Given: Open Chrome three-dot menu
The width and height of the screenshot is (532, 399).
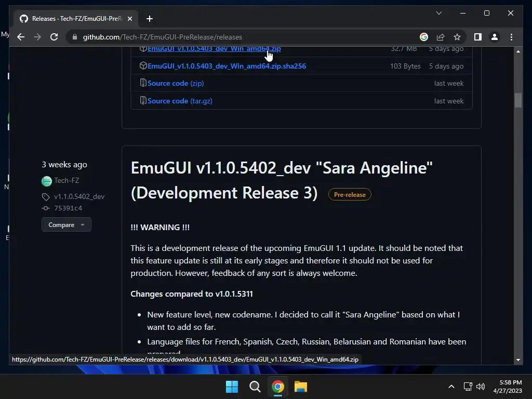Looking at the screenshot, I should pos(511,37).
